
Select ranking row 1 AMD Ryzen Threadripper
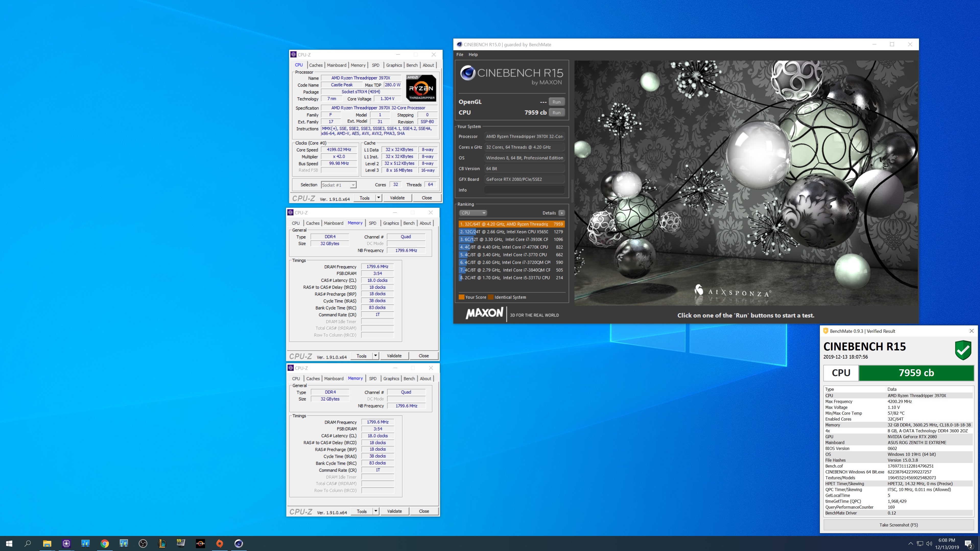(511, 224)
